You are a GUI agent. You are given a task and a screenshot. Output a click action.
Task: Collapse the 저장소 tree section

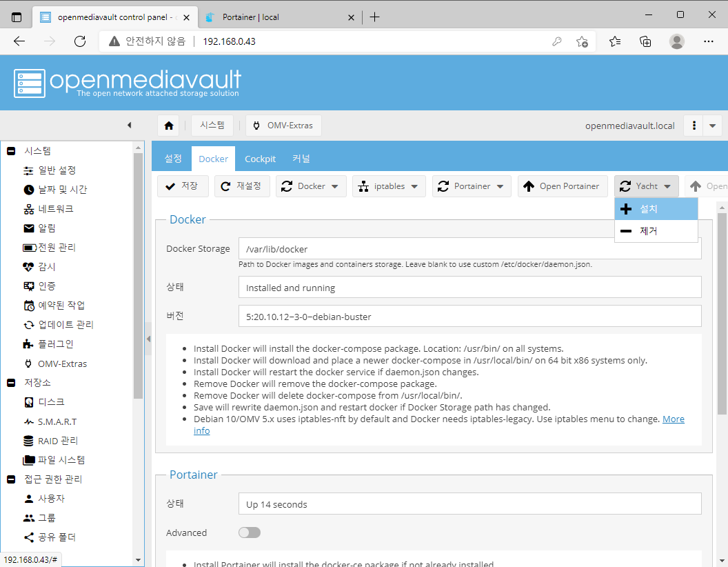(11, 383)
